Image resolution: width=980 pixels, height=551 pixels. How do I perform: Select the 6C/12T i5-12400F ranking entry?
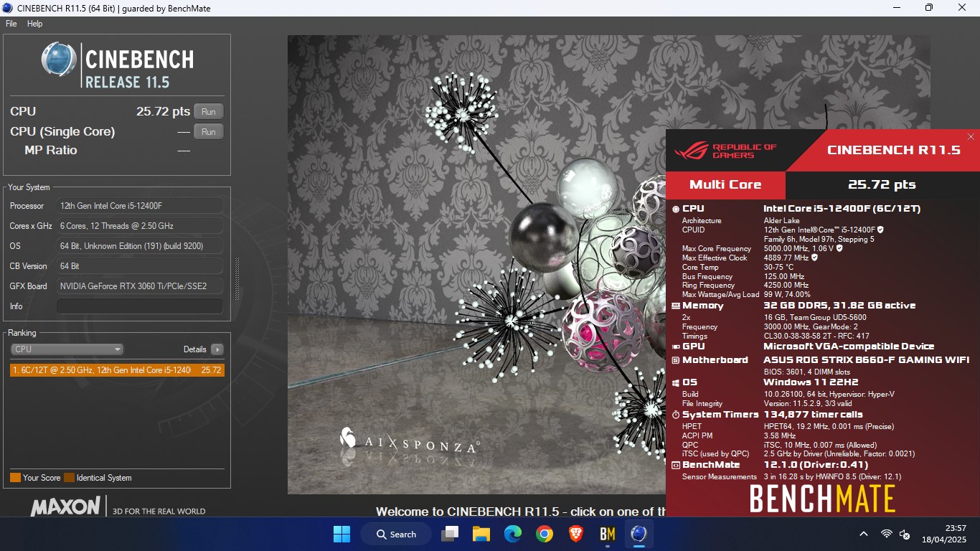point(117,370)
